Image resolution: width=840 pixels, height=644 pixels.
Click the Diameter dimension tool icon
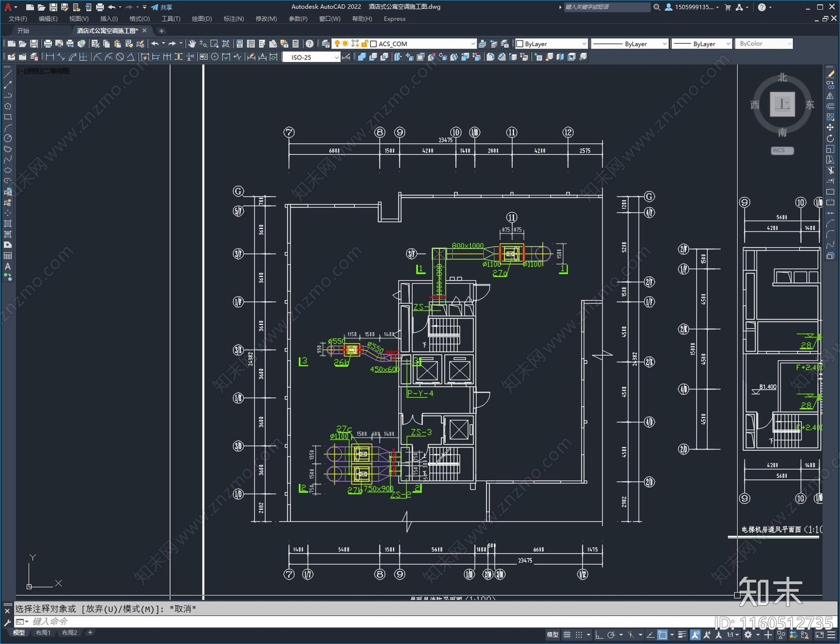[x=120, y=57]
